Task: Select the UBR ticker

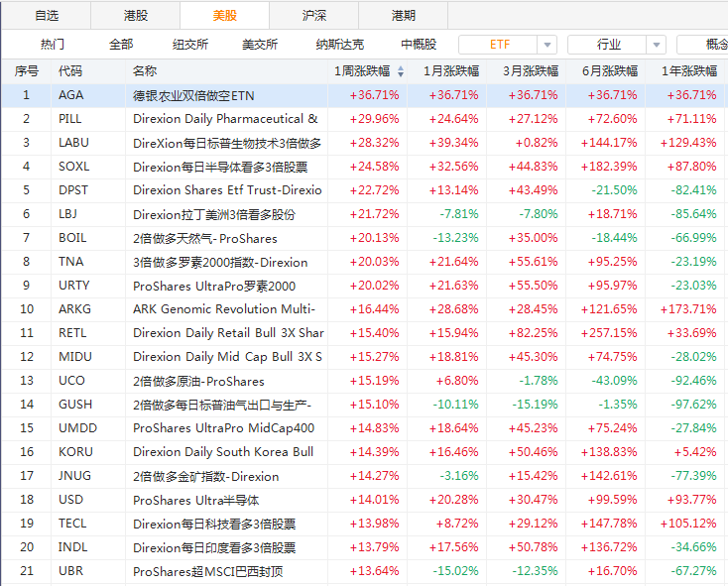Action: [x=71, y=571]
